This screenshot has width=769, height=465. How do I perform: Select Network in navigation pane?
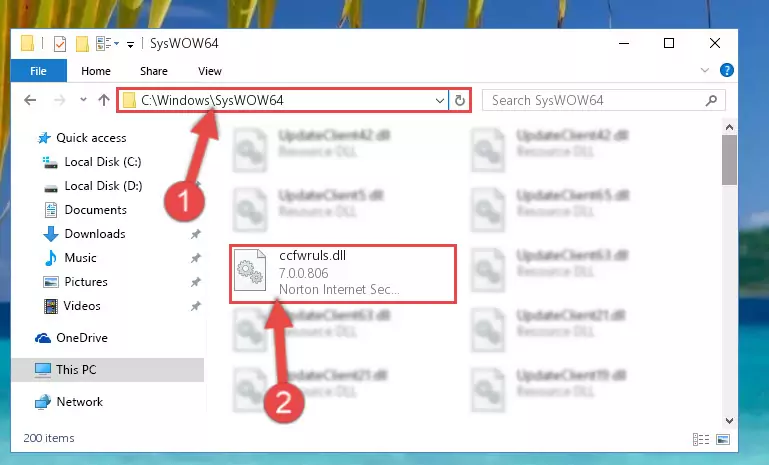click(79, 402)
